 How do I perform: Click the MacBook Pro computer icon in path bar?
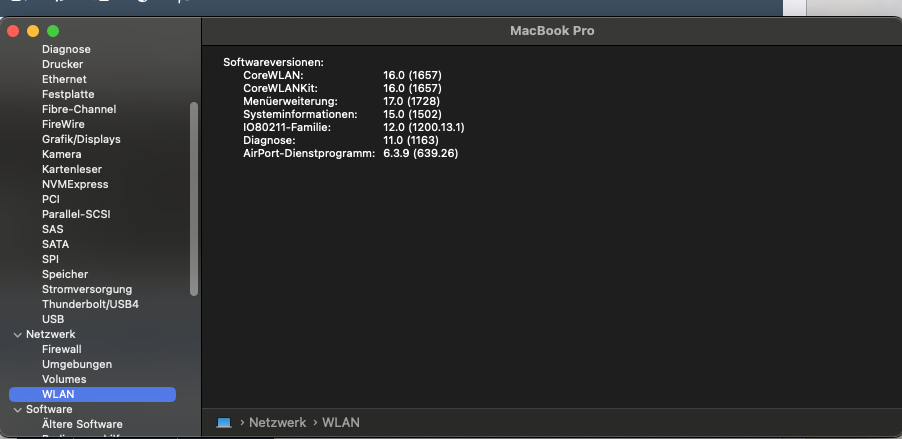coord(224,423)
